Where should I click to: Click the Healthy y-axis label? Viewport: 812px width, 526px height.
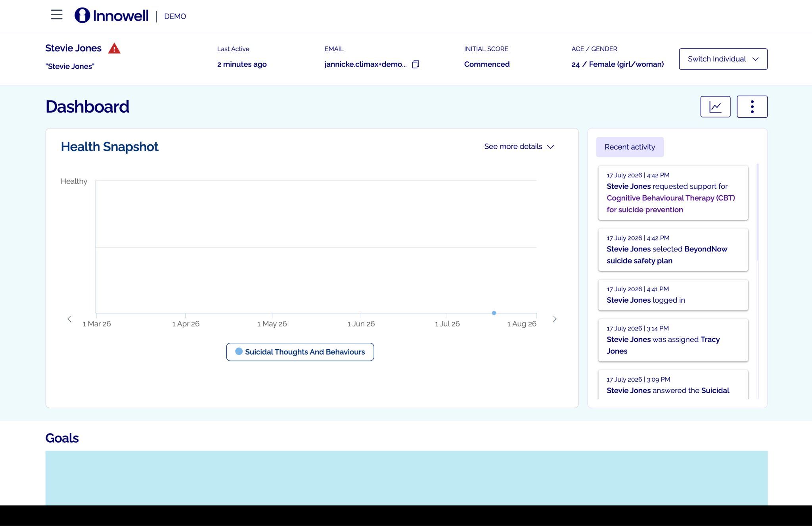point(74,181)
